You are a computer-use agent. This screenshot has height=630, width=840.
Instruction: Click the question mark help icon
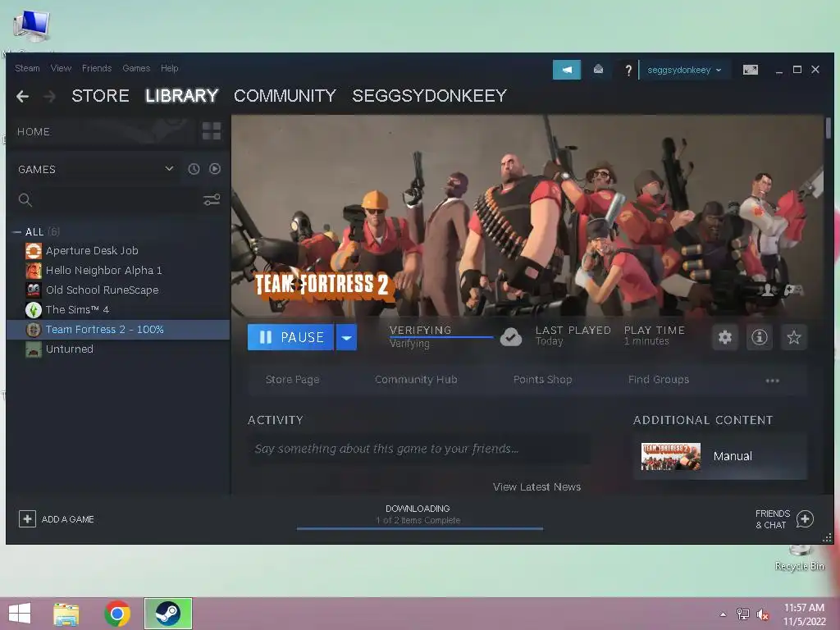click(628, 70)
